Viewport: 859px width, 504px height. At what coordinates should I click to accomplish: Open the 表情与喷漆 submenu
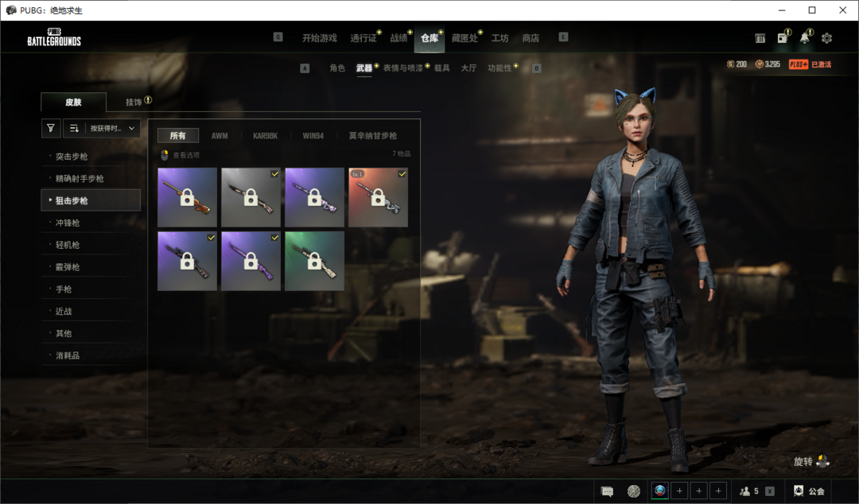403,68
